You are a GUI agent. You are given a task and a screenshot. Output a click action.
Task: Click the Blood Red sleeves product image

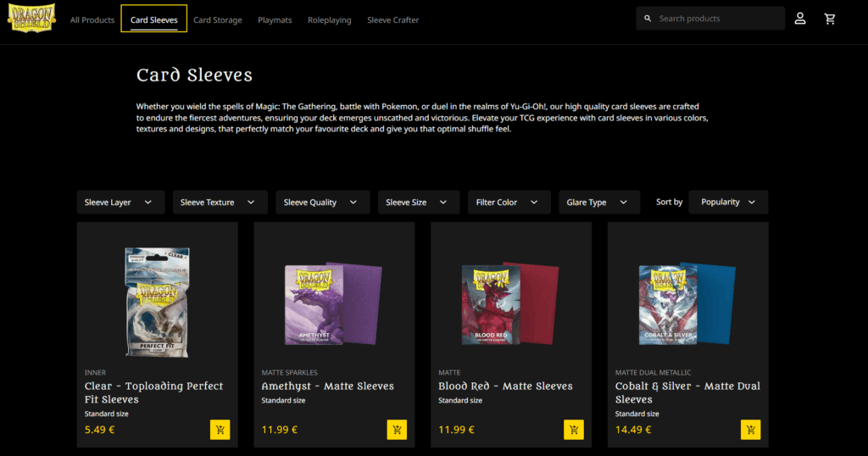tap(509, 303)
